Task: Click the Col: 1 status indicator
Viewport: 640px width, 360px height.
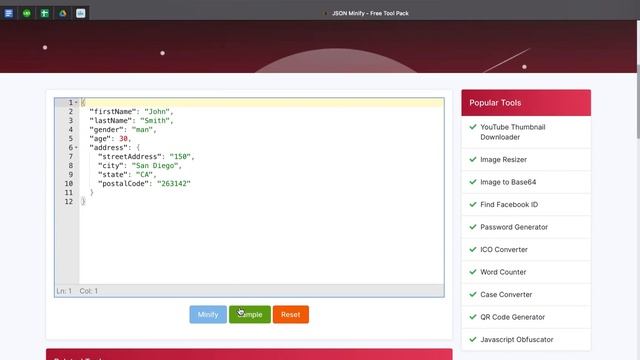Action: tap(89, 291)
